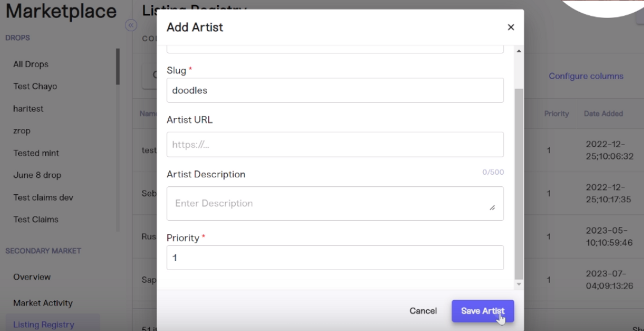
Task: Click the Artist URL field
Action: coord(335,145)
